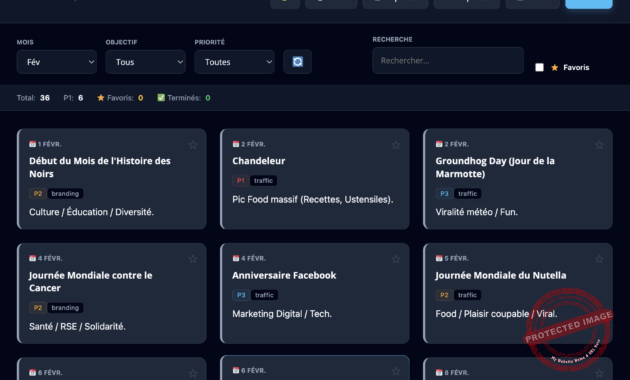This screenshot has height=380, width=630.
Task: Click the branding tag on Cancer day card
Action: (65, 308)
